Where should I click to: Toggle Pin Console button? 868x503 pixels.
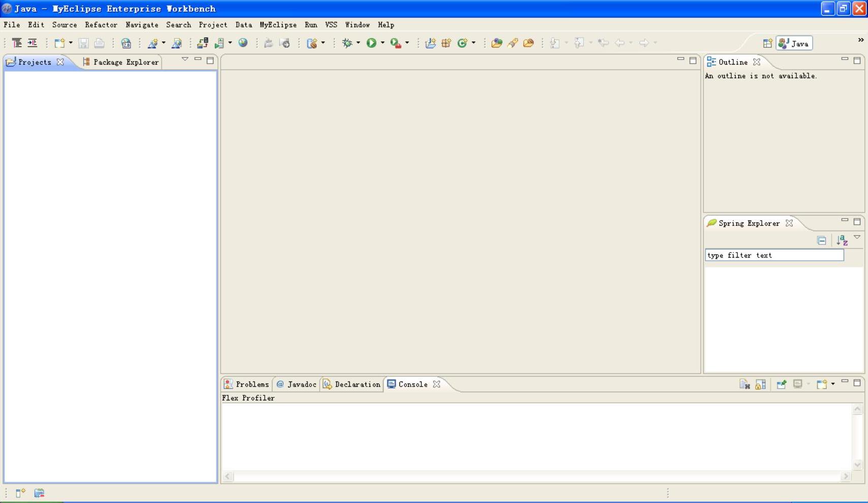[x=781, y=385]
